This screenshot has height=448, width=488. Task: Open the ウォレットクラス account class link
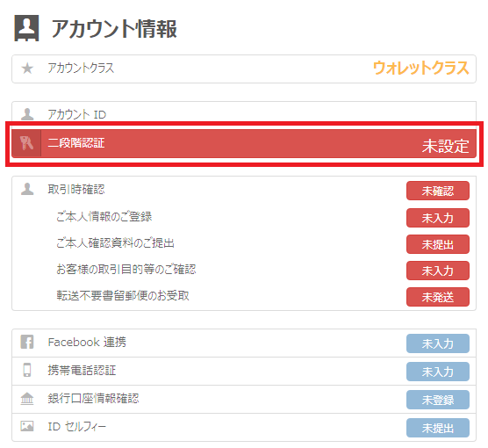(420, 68)
